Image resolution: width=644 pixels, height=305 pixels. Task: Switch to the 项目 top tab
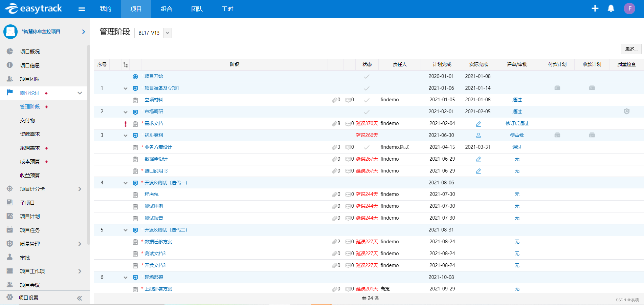tap(136, 9)
